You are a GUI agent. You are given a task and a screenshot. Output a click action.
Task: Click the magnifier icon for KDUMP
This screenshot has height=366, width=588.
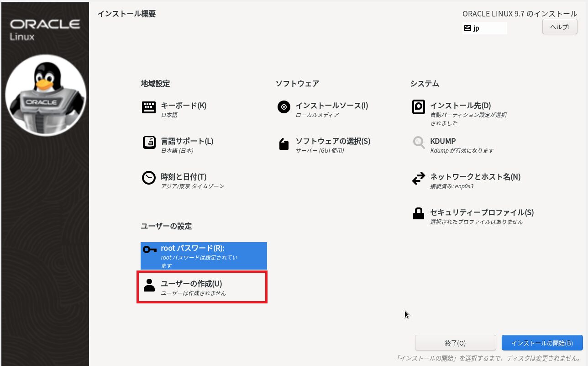coord(418,143)
